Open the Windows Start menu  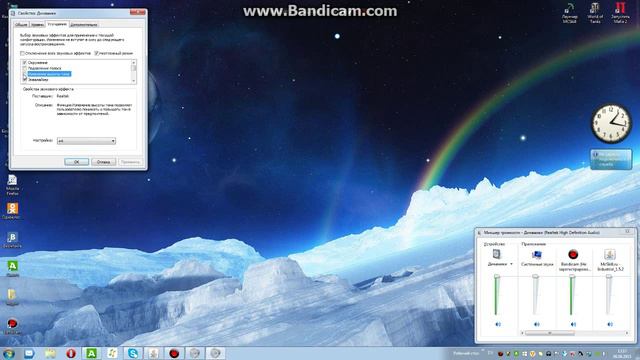(9, 353)
